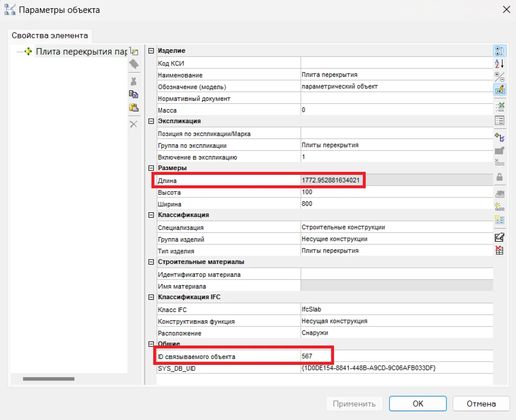
Task: Collapse the Классификация IFC section
Action: (x=151, y=297)
